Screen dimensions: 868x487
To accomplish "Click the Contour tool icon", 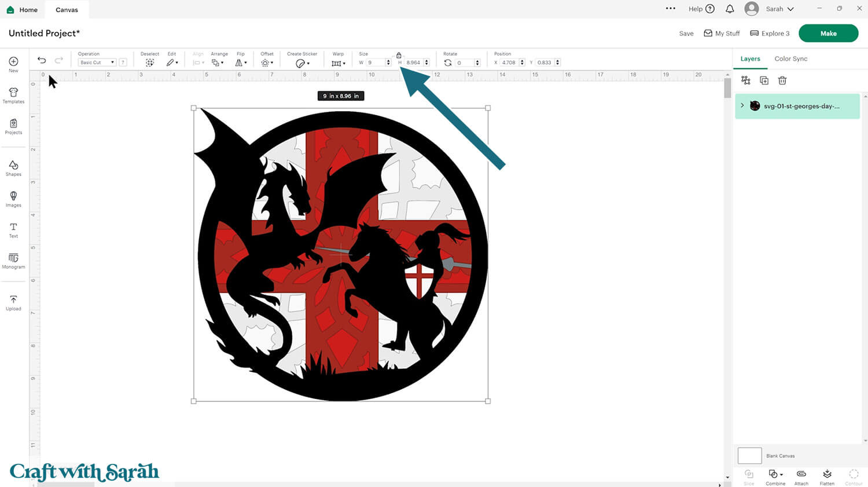I will [854, 474].
